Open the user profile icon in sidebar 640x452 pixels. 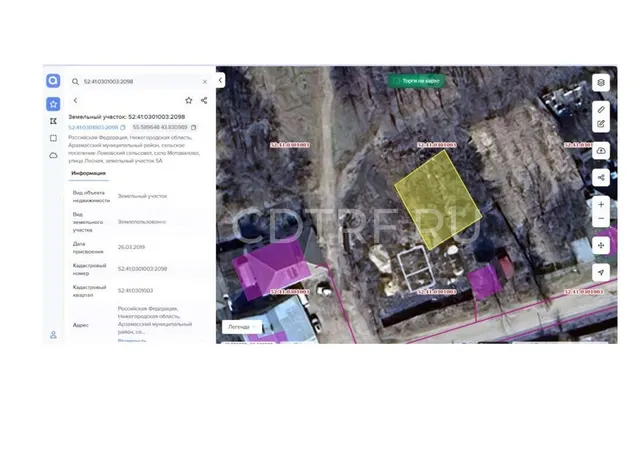(53, 335)
